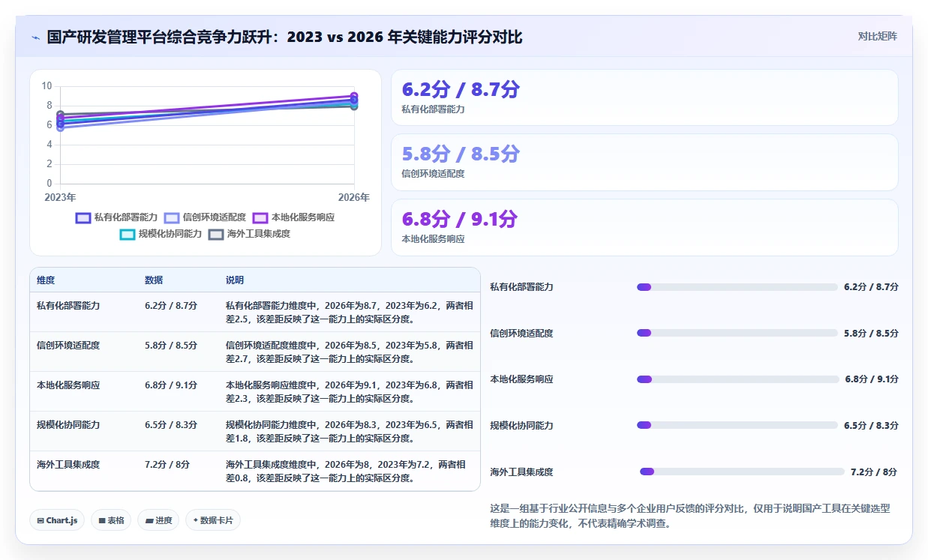The width and height of the screenshot is (928, 560).
Task: Click the 数据 column header
Action: [154, 280]
